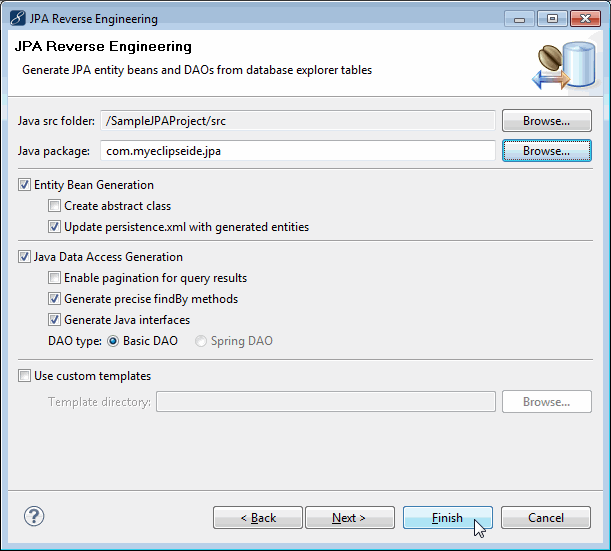This screenshot has height=551, width=611.
Task: Uncheck Update persistence.xml with generated entities
Action: [55, 227]
